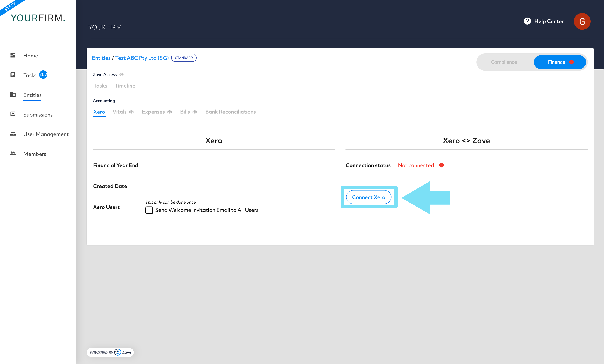
Task: Click the Not connected status text
Action: coord(416,165)
